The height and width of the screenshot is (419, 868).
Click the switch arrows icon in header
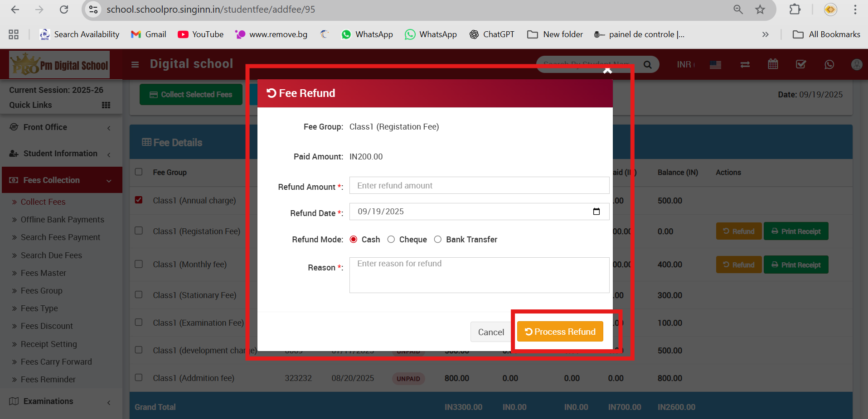coord(745,64)
